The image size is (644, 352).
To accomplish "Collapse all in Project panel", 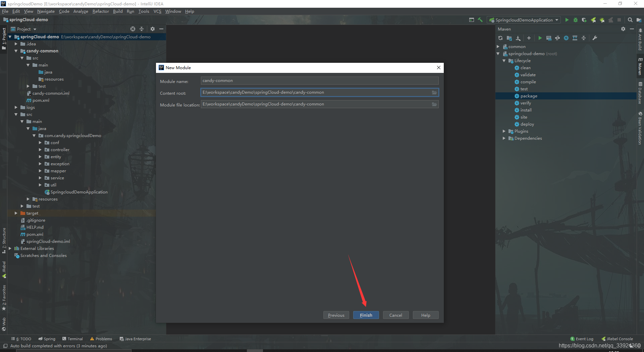I will pos(142,29).
